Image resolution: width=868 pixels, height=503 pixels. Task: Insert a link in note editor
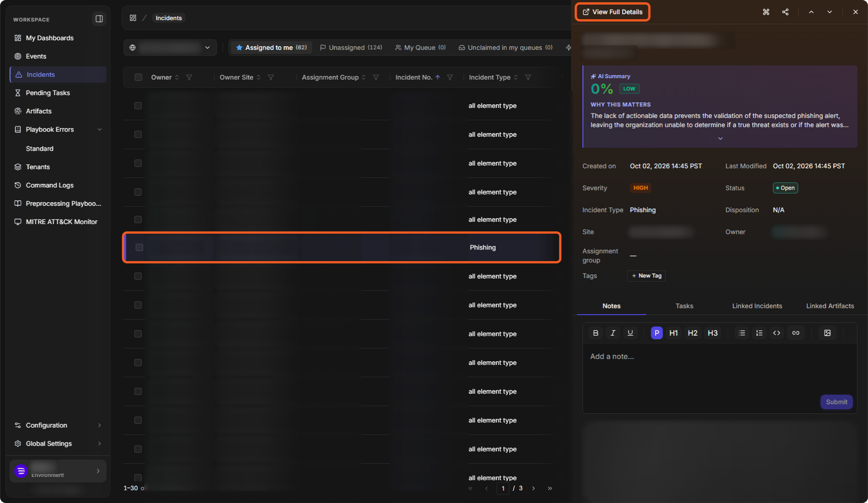(x=796, y=333)
